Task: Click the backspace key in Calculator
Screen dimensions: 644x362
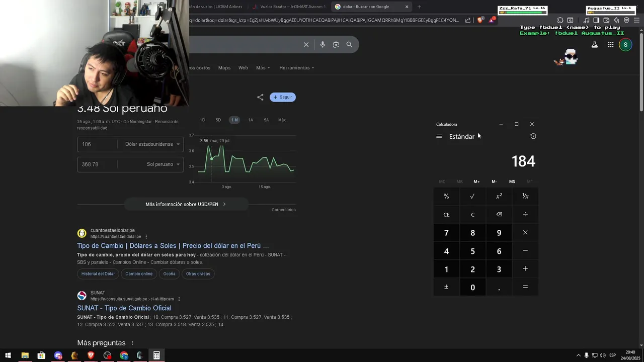Action: [x=499, y=214]
